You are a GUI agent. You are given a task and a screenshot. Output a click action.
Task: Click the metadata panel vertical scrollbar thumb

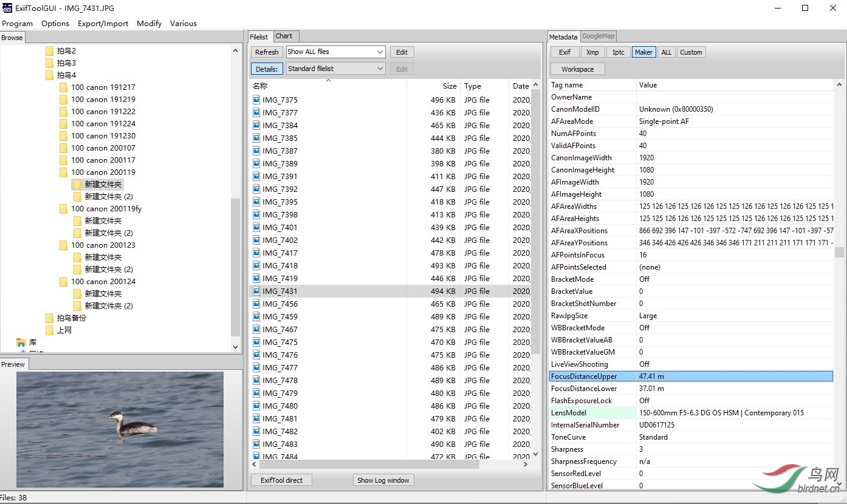pos(839,252)
